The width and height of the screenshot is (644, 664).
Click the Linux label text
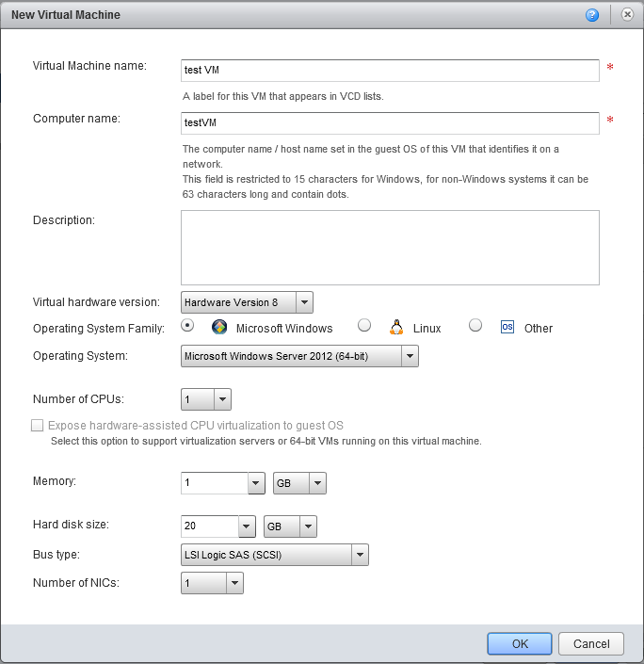[x=427, y=328]
